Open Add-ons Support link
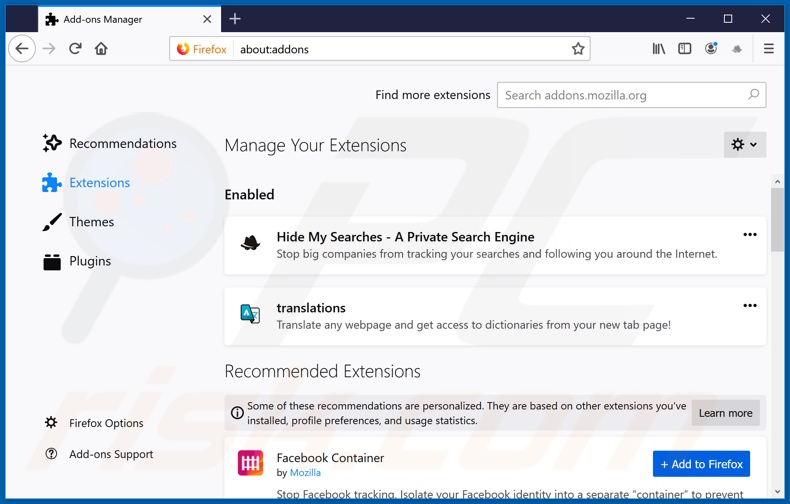 pos(99,454)
